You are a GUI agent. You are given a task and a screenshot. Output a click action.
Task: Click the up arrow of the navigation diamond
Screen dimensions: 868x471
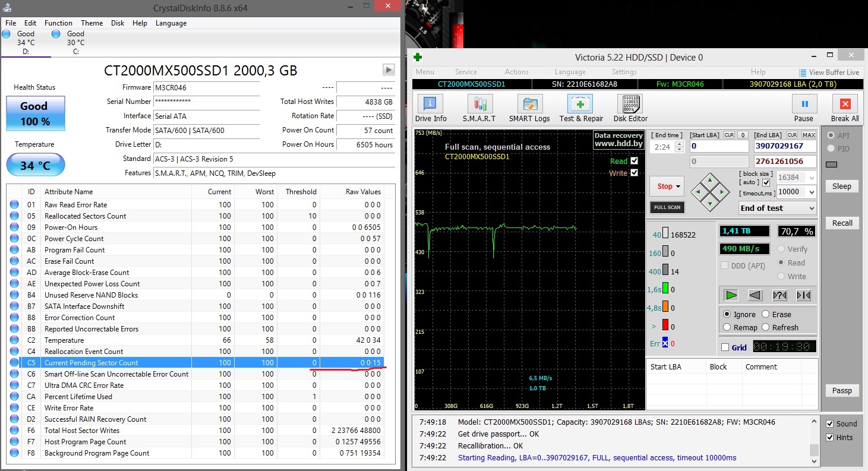[710, 180]
